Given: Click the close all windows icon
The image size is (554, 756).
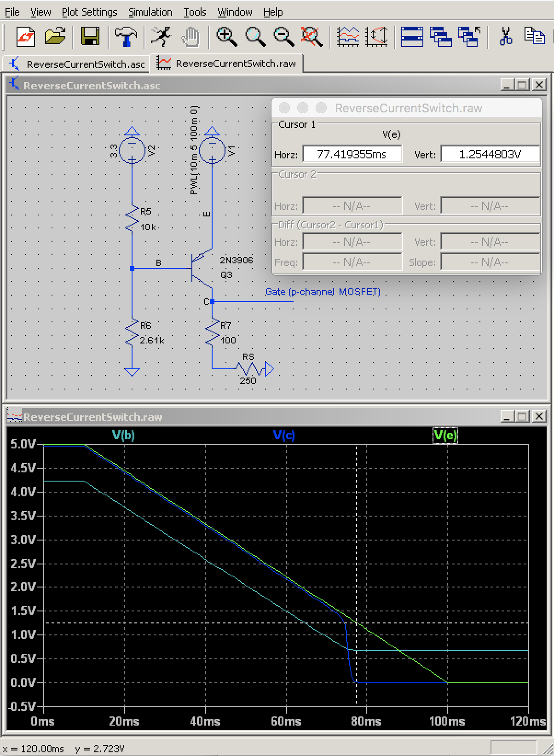Looking at the screenshot, I should (x=469, y=36).
